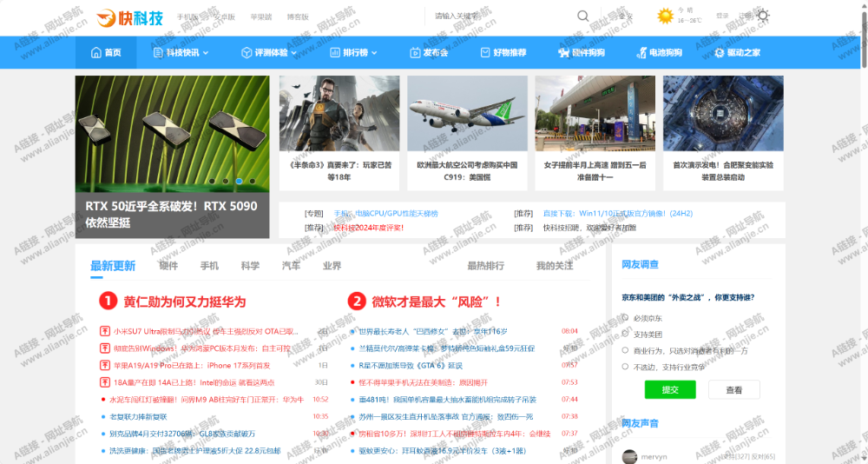The width and height of the screenshot is (868, 464).
Task: Open the 我的关注 tab
Action: pyautogui.click(x=555, y=266)
